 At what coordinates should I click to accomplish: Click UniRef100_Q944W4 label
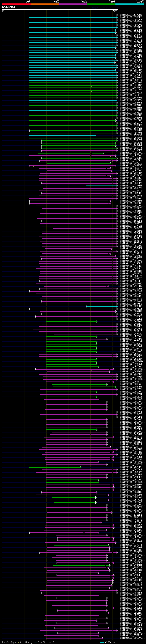[x=131, y=565]
